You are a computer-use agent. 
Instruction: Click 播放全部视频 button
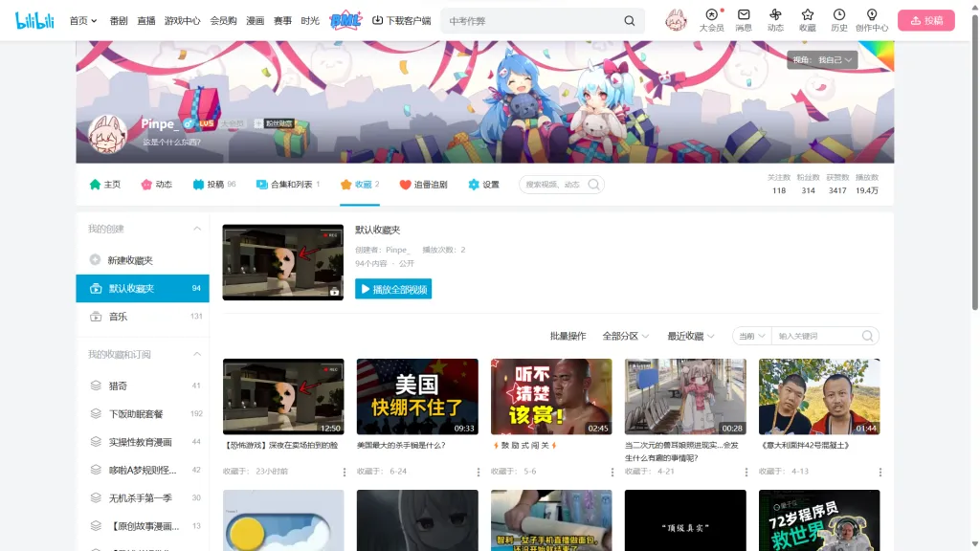(393, 289)
